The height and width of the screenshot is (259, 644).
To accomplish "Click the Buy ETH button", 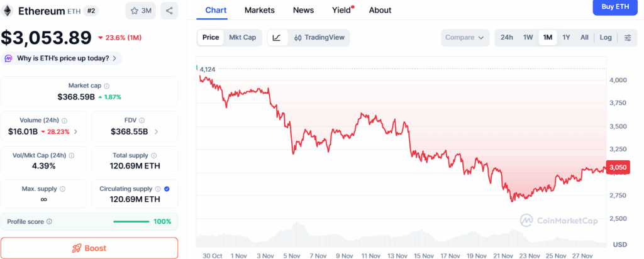I will click(615, 7).
